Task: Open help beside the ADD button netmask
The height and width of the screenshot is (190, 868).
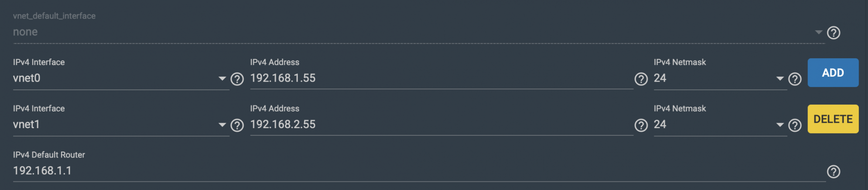Action: (794, 79)
